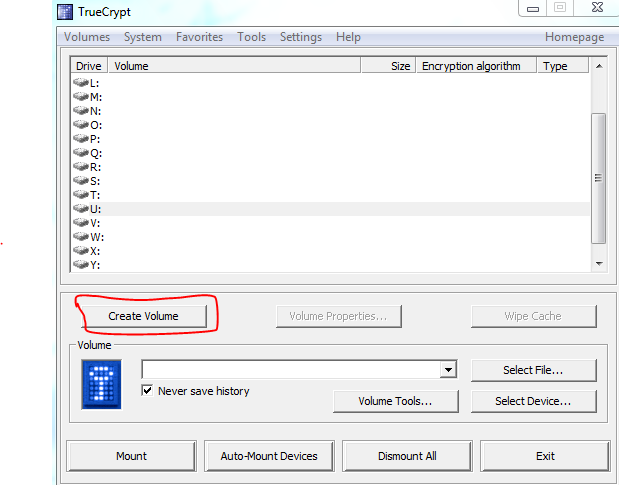The width and height of the screenshot is (619, 485).
Task: Click the Wipe Cache button
Action: pyautogui.click(x=533, y=316)
